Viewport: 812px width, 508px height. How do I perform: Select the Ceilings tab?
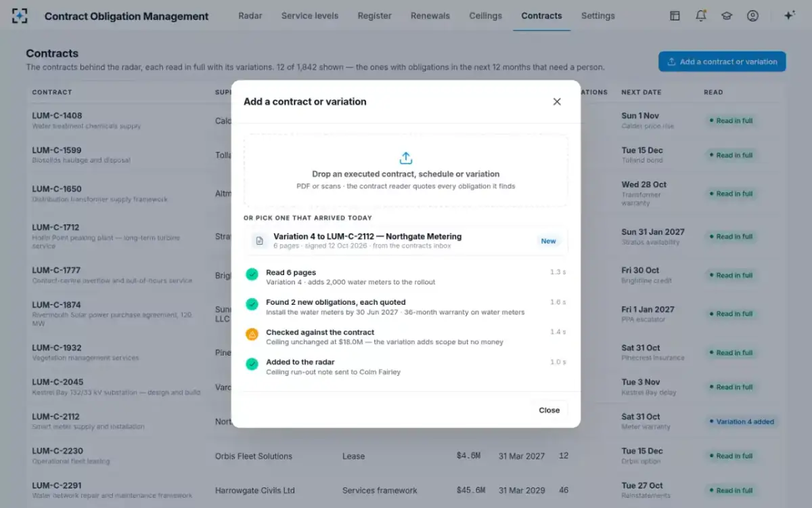click(x=486, y=16)
